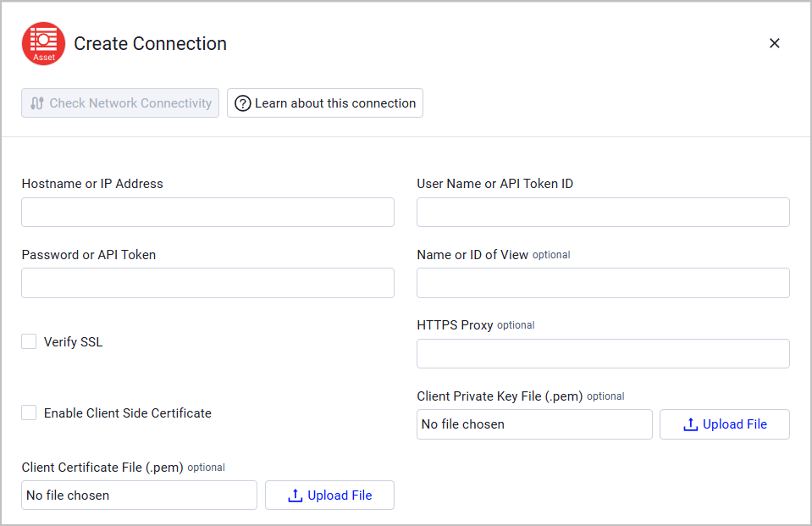Click the User Name or API Token ID label
The image size is (812, 526).
click(x=494, y=184)
